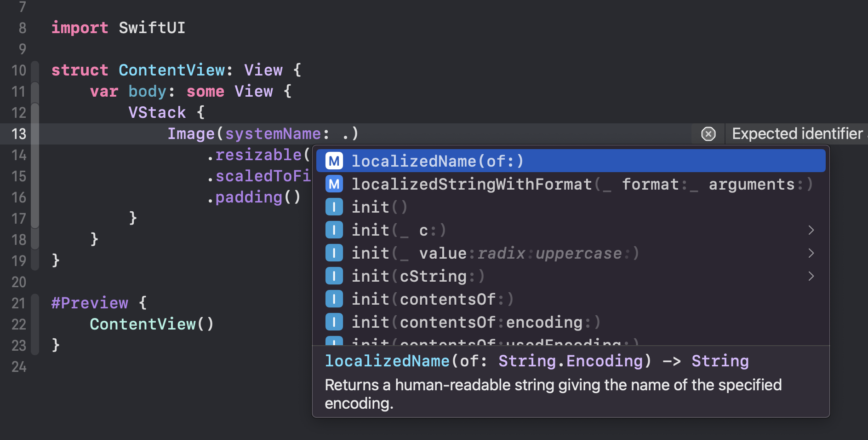The width and height of the screenshot is (868, 440).
Task: Dismiss the Expected identifier error
Action: click(x=708, y=134)
